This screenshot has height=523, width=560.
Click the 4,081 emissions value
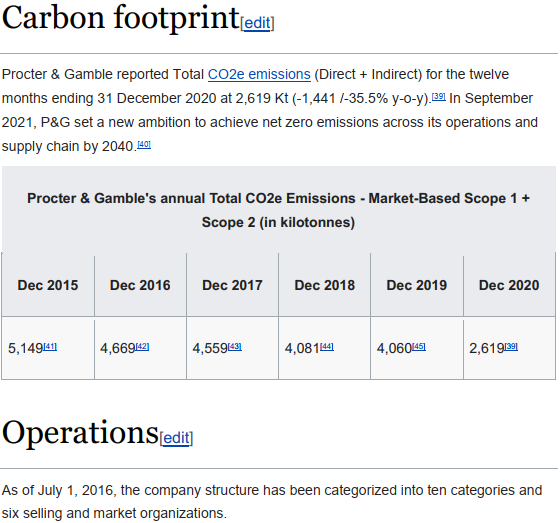pos(302,348)
